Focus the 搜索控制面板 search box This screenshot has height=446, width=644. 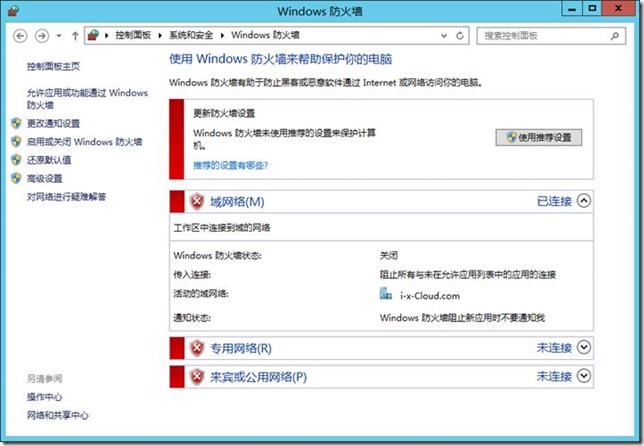(x=551, y=36)
